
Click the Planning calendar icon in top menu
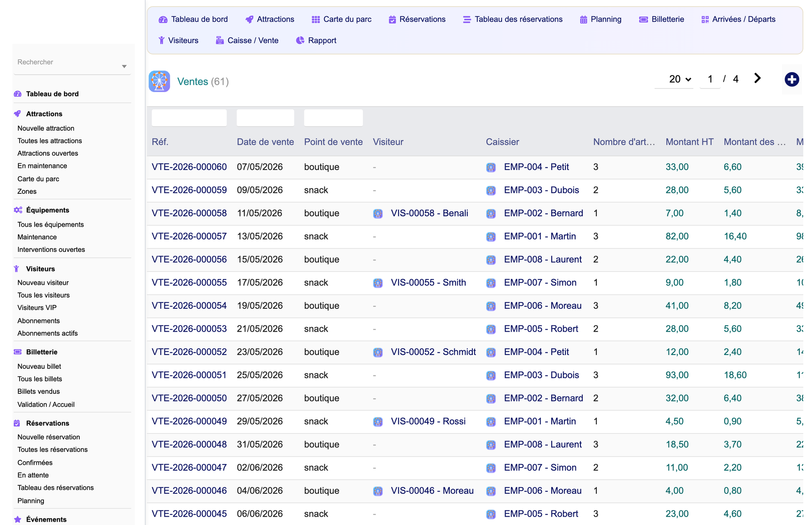point(583,20)
